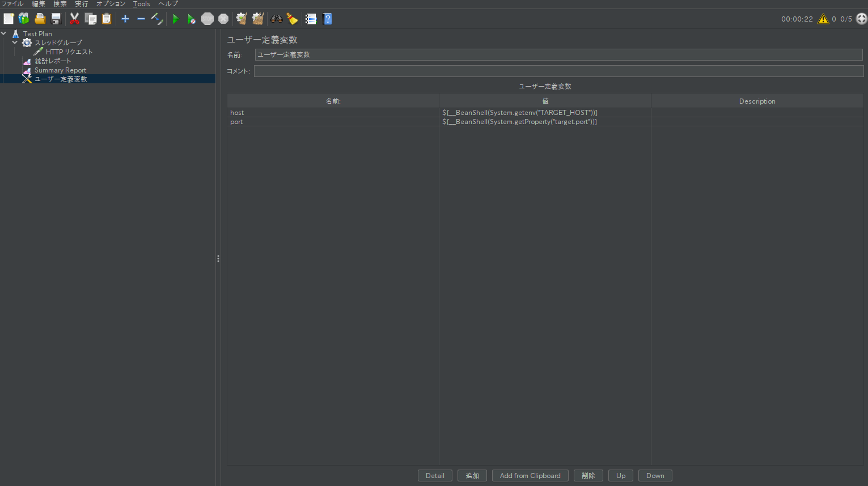Click the 00:00:22 elapsed time display
The width and height of the screenshot is (868, 486).
[x=797, y=19]
